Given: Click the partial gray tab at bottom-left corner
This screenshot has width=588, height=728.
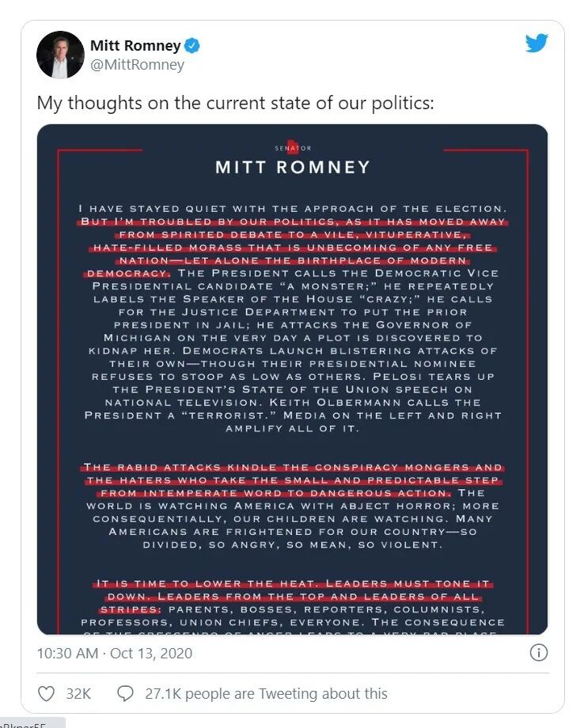Looking at the screenshot, I should tap(32, 723).
